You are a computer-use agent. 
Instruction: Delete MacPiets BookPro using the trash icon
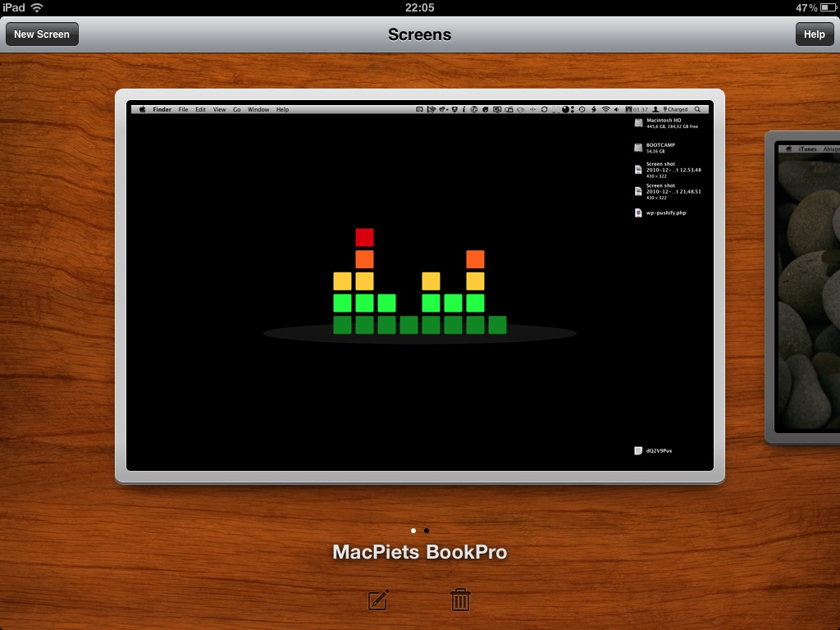(460, 600)
